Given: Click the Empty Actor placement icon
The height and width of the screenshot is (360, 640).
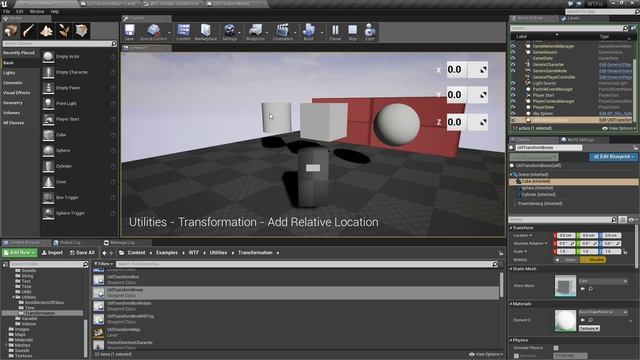Looking at the screenshot, I should pyautogui.click(x=48, y=57).
